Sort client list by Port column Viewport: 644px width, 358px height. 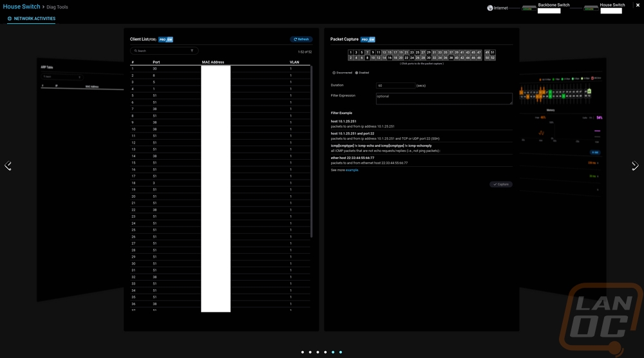click(156, 62)
